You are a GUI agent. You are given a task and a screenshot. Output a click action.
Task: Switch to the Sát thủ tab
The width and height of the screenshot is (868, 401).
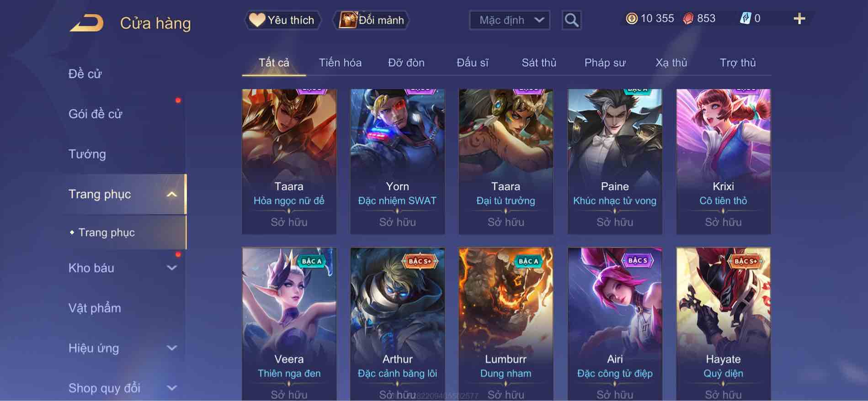(539, 63)
